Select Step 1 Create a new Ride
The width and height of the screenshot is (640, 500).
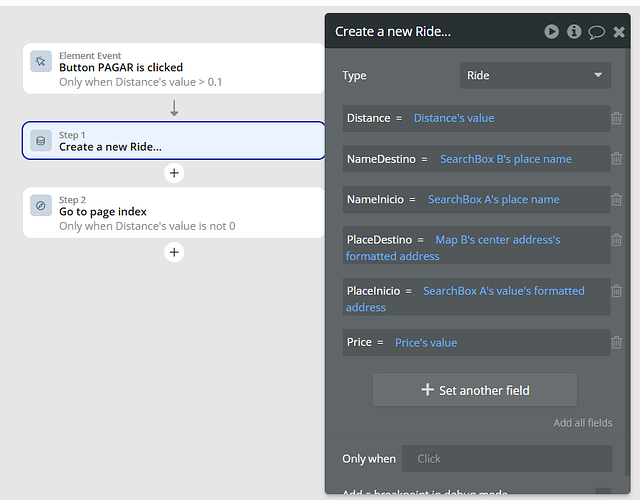click(x=174, y=141)
